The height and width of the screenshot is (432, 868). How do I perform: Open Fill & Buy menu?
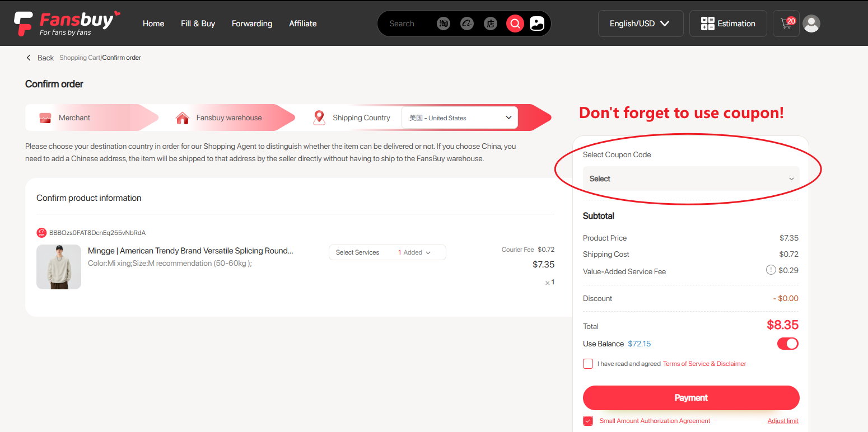pyautogui.click(x=198, y=24)
